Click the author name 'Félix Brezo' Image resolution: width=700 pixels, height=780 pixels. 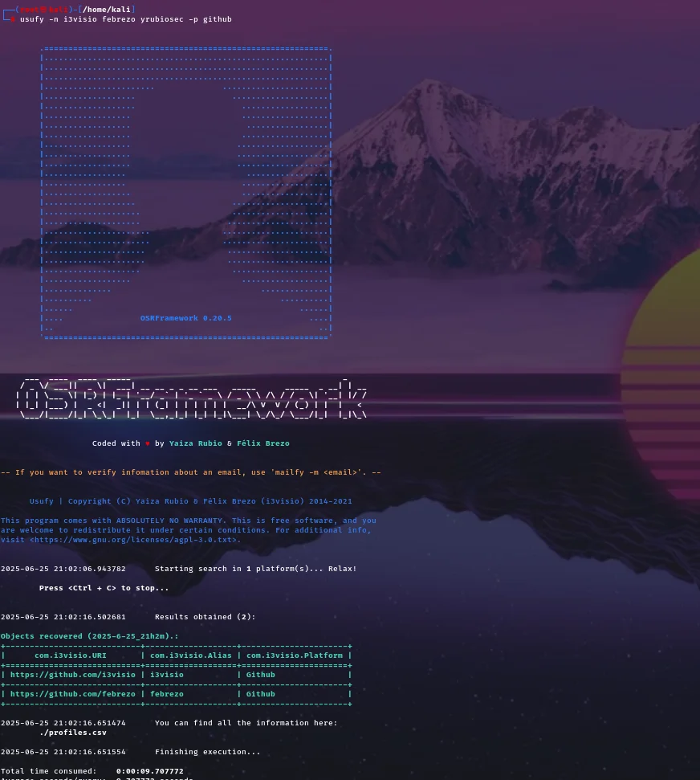click(x=263, y=443)
